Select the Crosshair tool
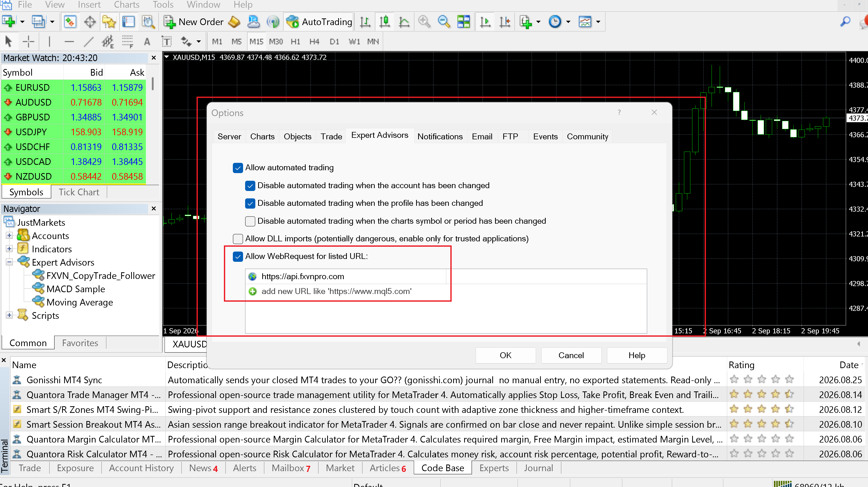The height and width of the screenshot is (487, 868). tap(29, 41)
